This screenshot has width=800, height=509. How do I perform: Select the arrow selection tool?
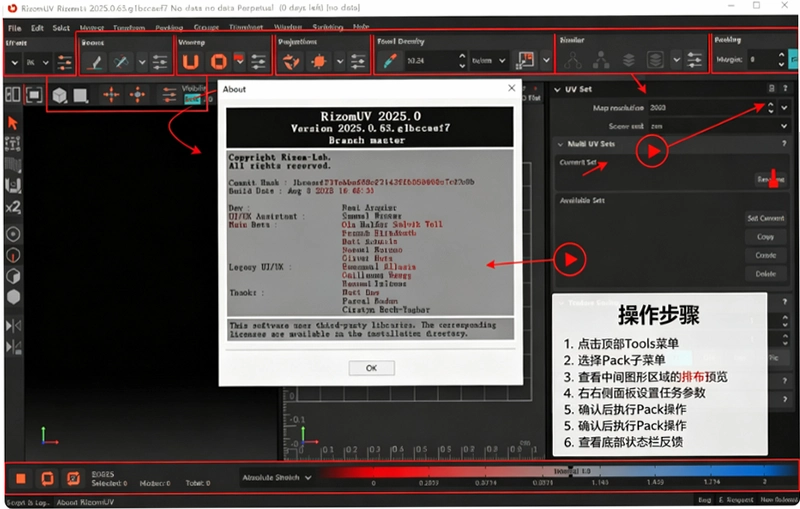click(13, 123)
